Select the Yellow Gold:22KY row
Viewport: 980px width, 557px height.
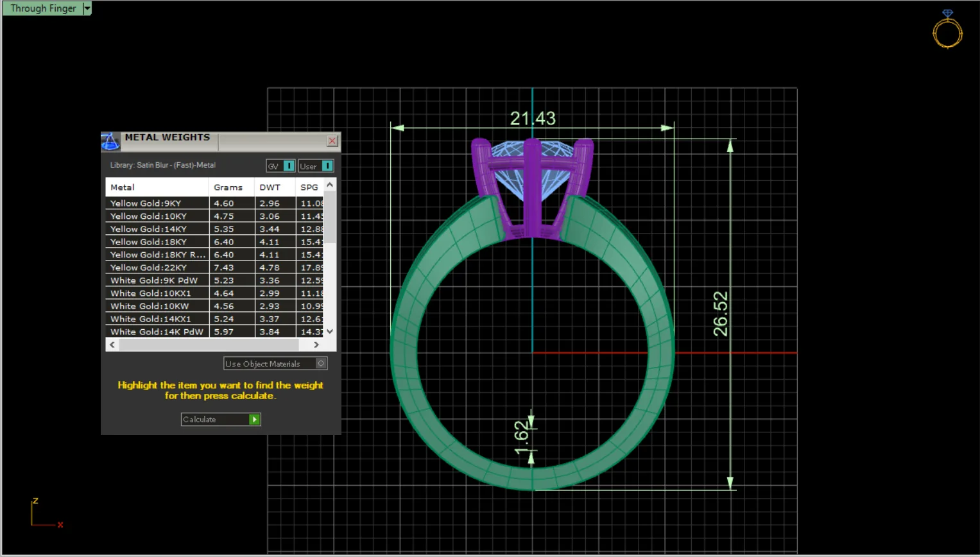(x=214, y=268)
